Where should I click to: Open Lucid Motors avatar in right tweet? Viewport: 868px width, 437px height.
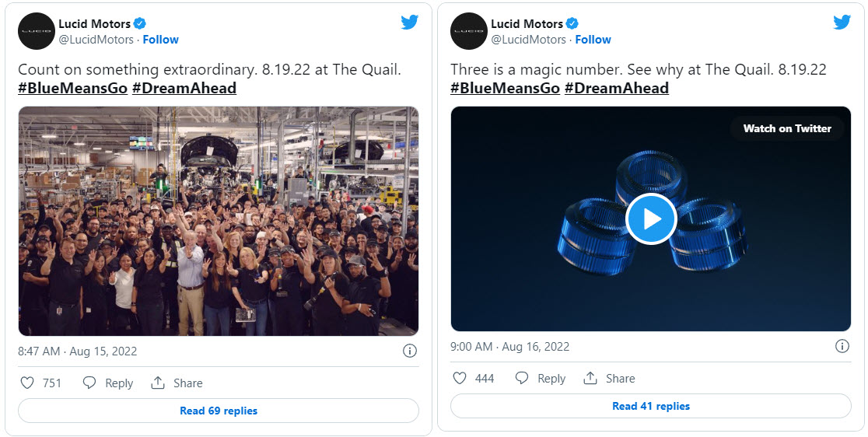click(469, 31)
